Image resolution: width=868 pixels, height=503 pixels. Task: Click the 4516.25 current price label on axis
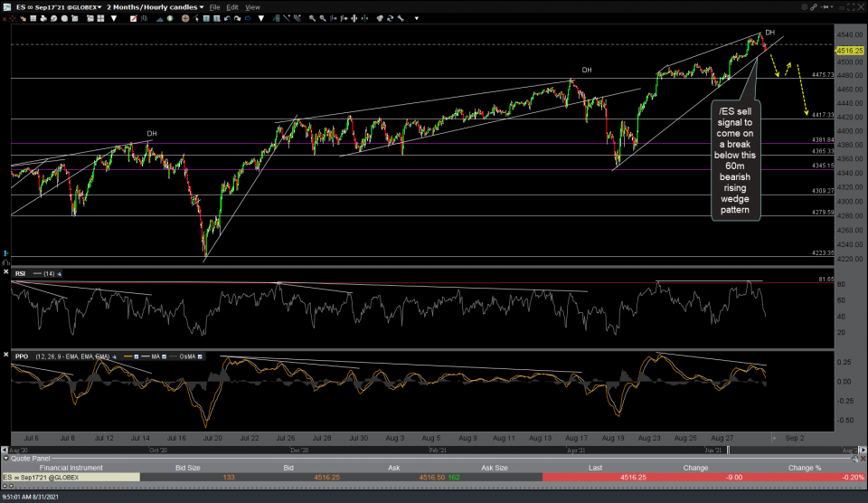coord(850,51)
